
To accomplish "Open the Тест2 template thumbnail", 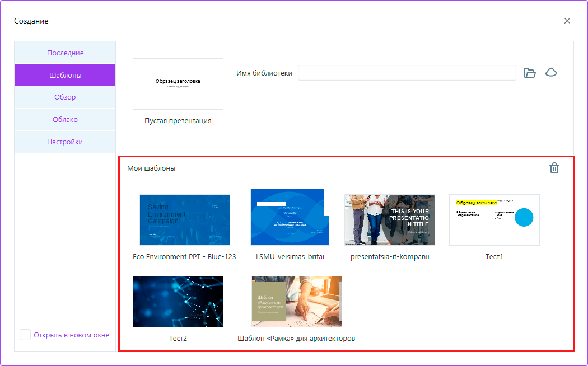I will 178,301.
